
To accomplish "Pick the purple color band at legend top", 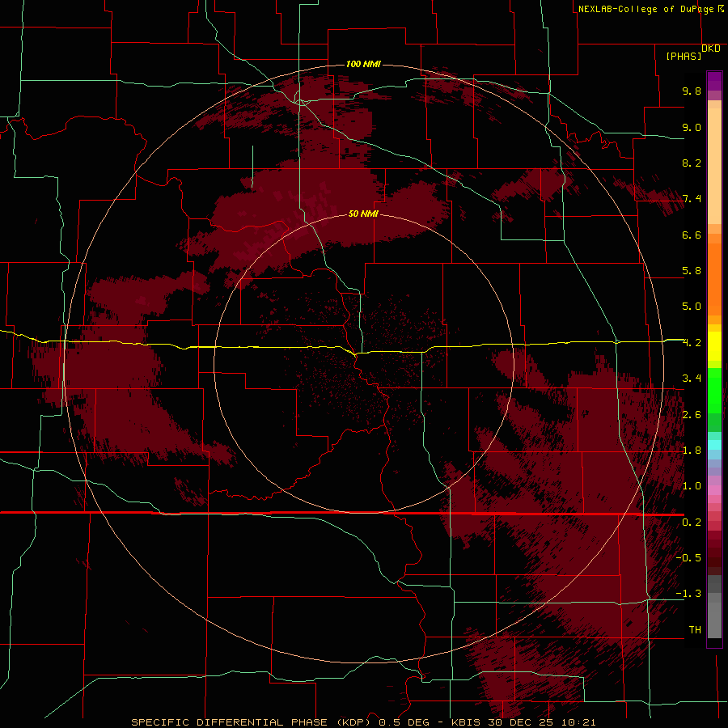I will 714,81.
